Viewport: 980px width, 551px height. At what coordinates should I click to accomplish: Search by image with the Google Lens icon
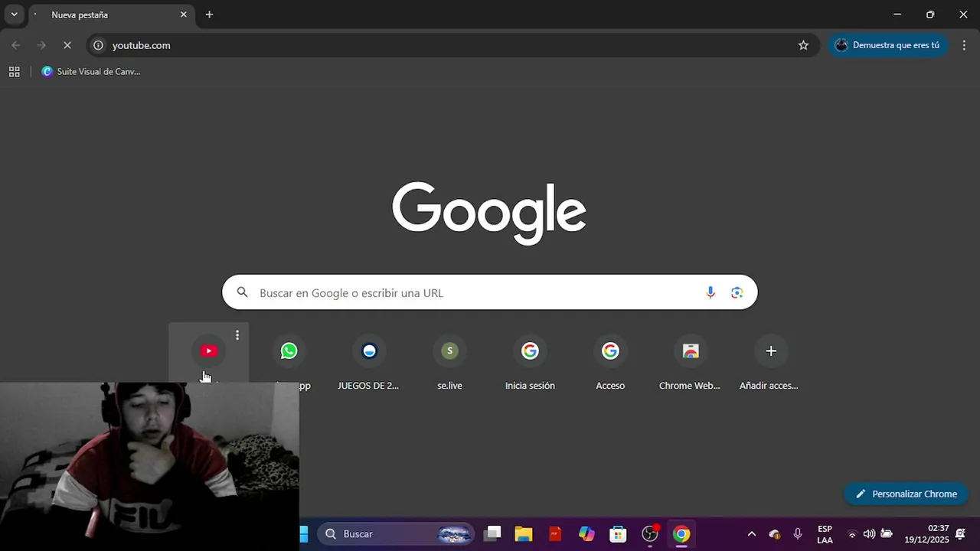(x=737, y=292)
